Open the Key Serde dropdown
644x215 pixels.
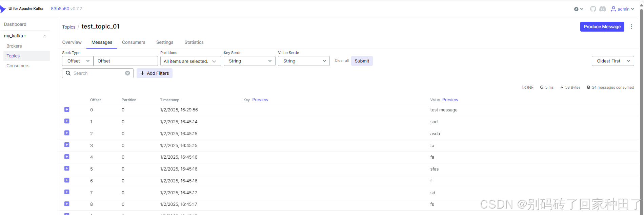[x=249, y=61]
